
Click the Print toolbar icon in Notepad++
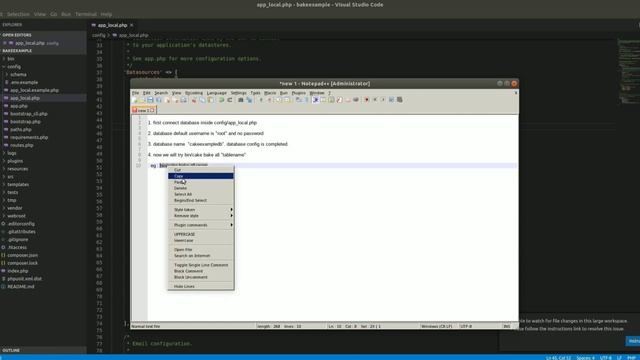point(184,100)
